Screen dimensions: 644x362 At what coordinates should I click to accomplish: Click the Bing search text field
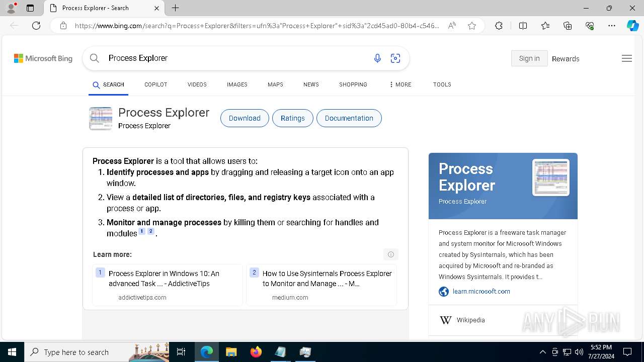(x=236, y=58)
